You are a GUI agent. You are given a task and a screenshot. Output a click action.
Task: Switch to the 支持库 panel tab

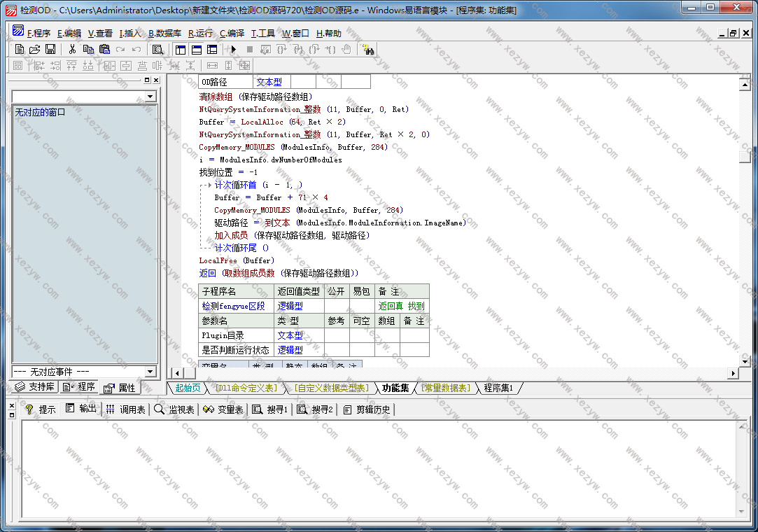pos(36,387)
